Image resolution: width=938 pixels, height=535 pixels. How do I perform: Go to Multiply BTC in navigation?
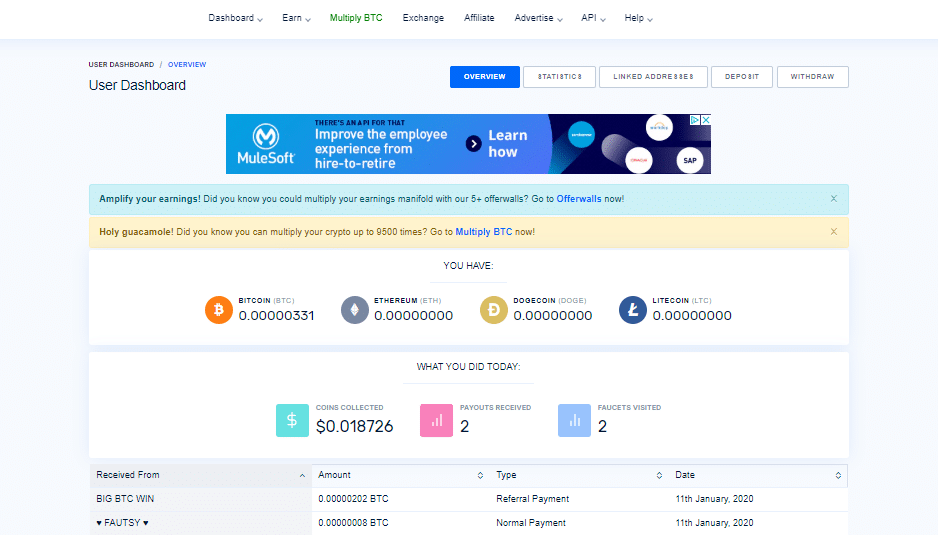click(x=356, y=18)
